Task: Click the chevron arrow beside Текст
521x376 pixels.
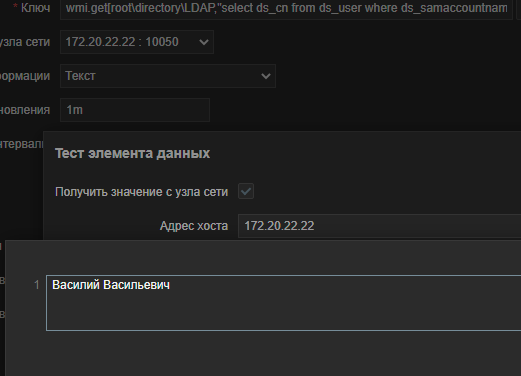Action: point(266,76)
